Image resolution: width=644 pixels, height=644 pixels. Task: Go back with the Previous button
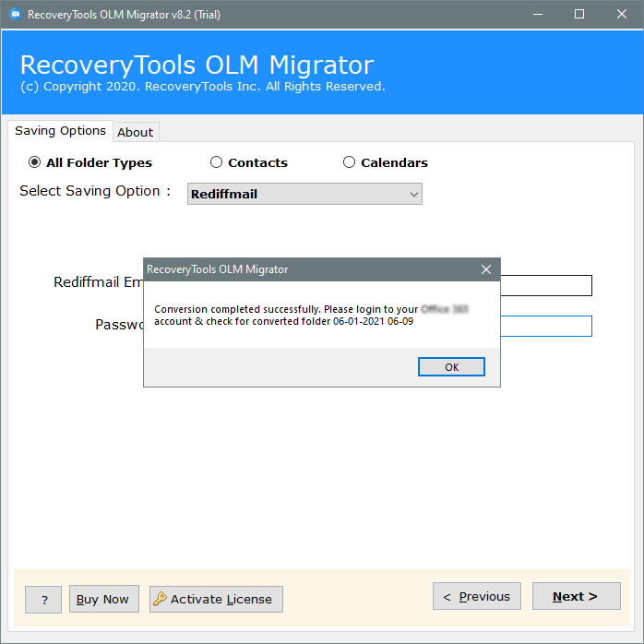click(x=477, y=596)
